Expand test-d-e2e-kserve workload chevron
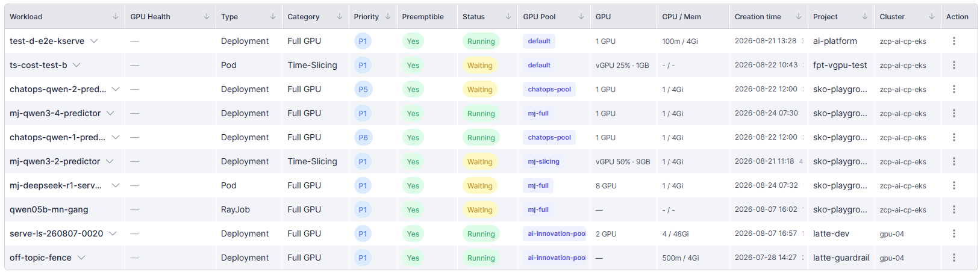Viewport: 980px width, 272px height. tap(94, 41)
